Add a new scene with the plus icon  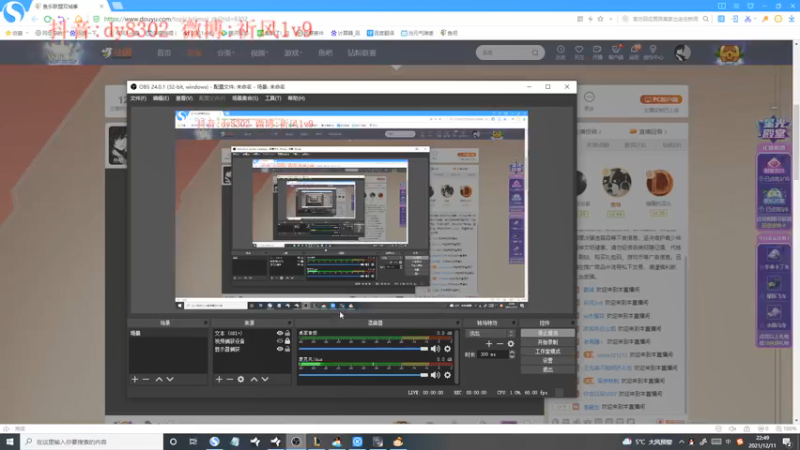tap(135, 379)
